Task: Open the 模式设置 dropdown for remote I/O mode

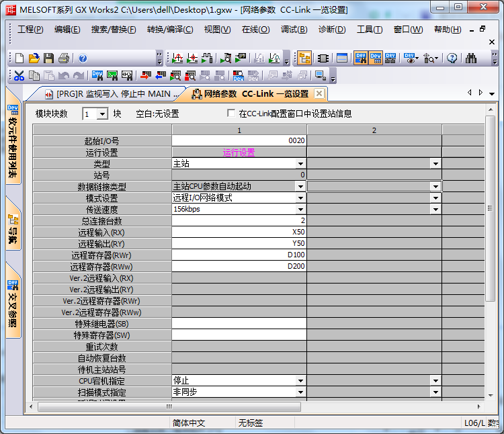Action: pos(300,198)
